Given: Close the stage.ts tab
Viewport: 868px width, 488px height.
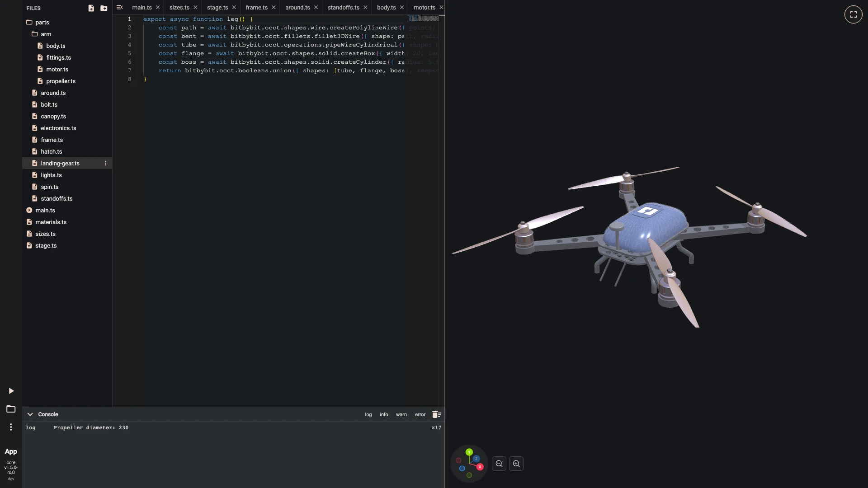Looking at the screenshot, I should click(x=234, y=7).
